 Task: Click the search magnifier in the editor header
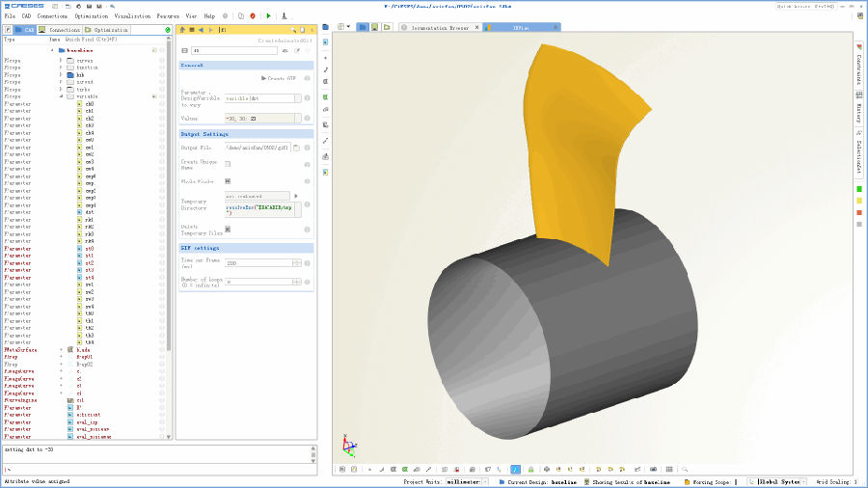click(x=293, y=30)
